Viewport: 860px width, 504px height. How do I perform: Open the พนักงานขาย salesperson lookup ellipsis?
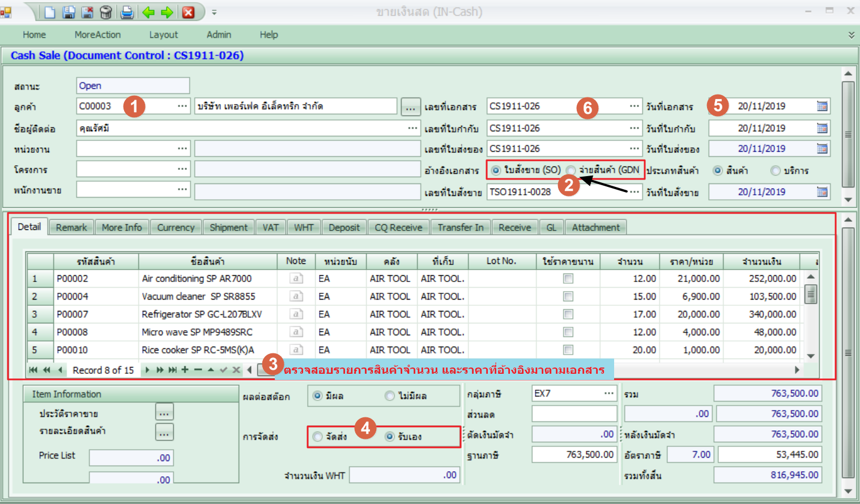[x=182, y=189]
